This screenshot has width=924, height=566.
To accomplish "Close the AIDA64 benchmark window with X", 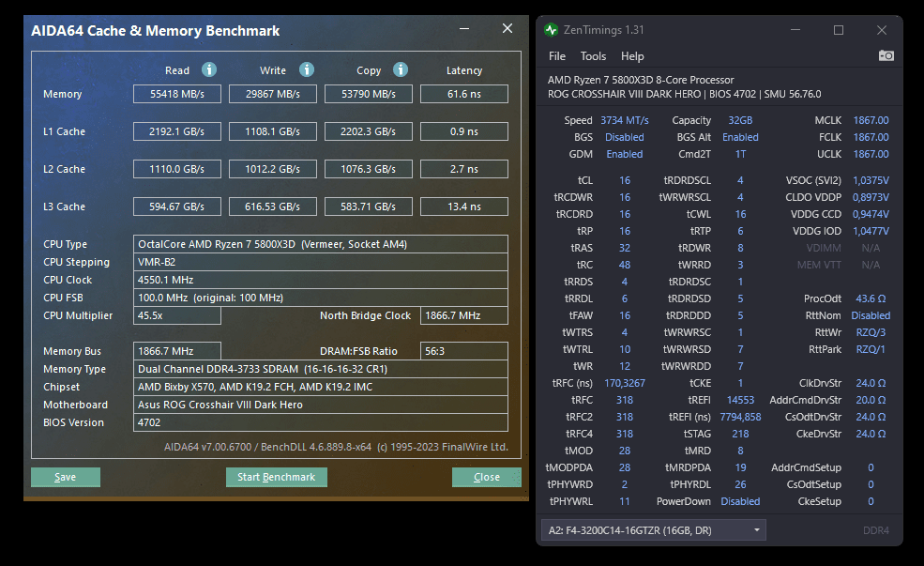I will 507,28.
